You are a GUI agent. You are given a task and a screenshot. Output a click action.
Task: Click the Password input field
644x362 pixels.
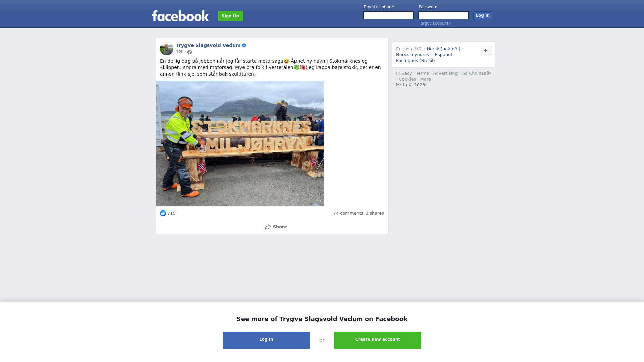coord(443,15)
